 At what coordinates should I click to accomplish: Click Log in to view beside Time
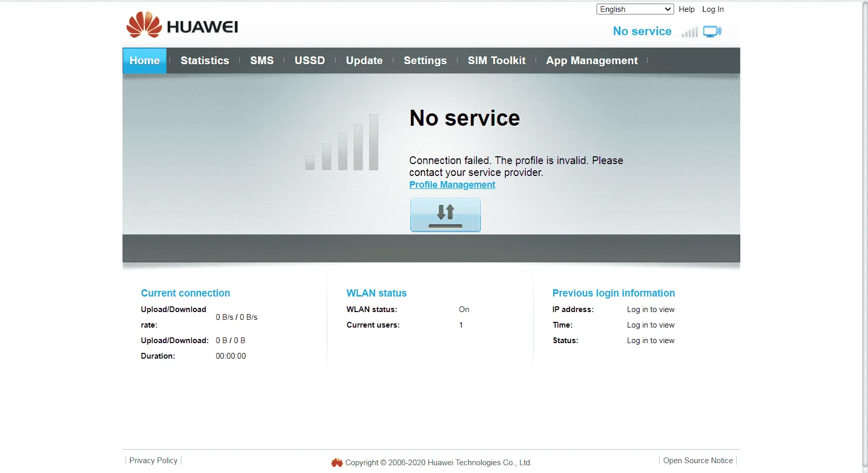point(651,325)
